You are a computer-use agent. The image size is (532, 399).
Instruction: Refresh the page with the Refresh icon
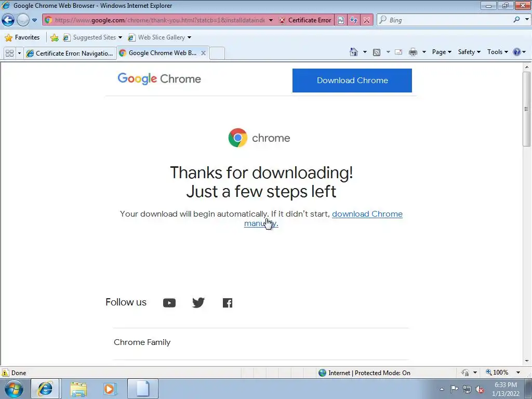click(x=353, y=20)
